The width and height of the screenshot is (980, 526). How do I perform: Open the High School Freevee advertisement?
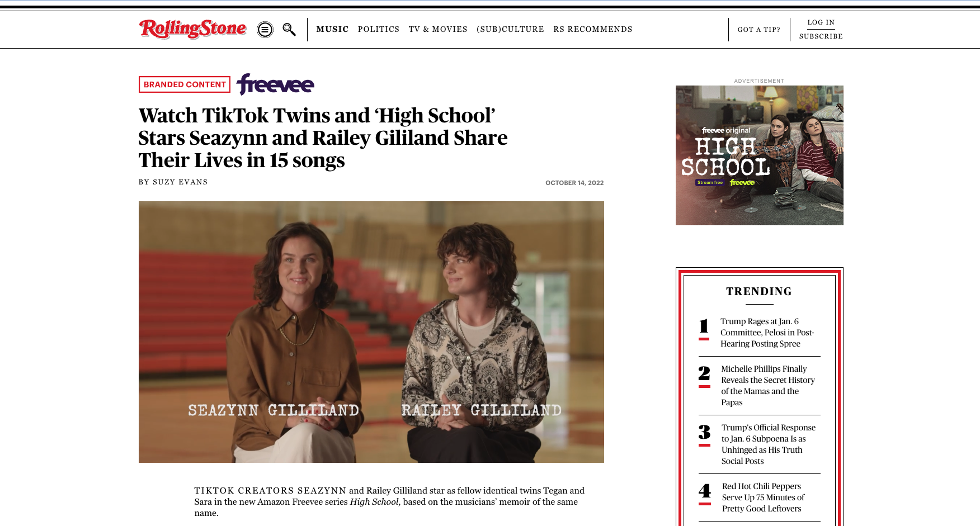coord(760,155)
